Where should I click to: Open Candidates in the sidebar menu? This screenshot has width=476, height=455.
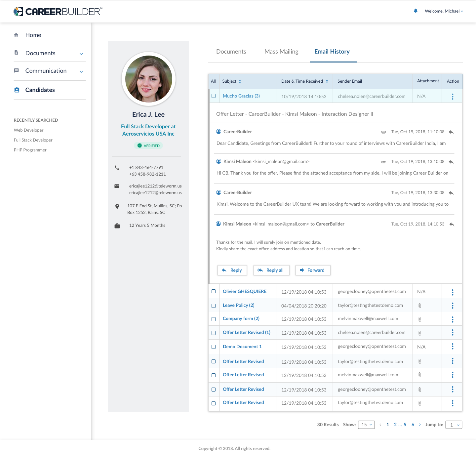coord(40,90)
